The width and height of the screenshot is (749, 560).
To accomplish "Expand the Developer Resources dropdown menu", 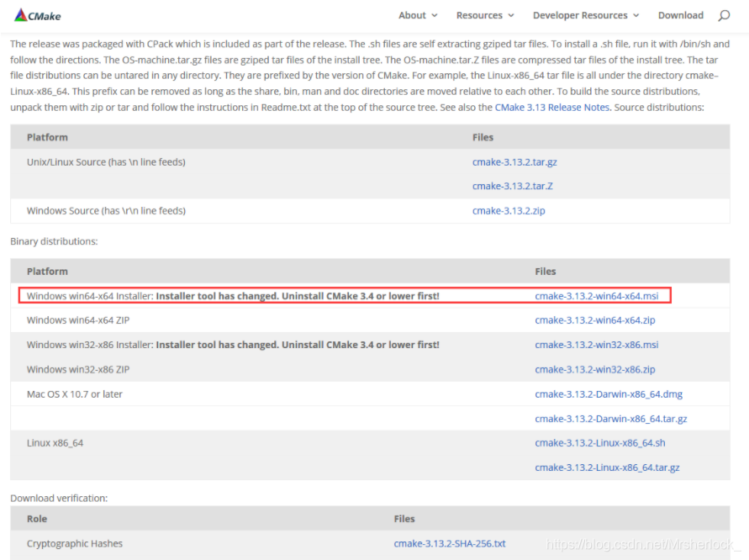I will [586, 15].
